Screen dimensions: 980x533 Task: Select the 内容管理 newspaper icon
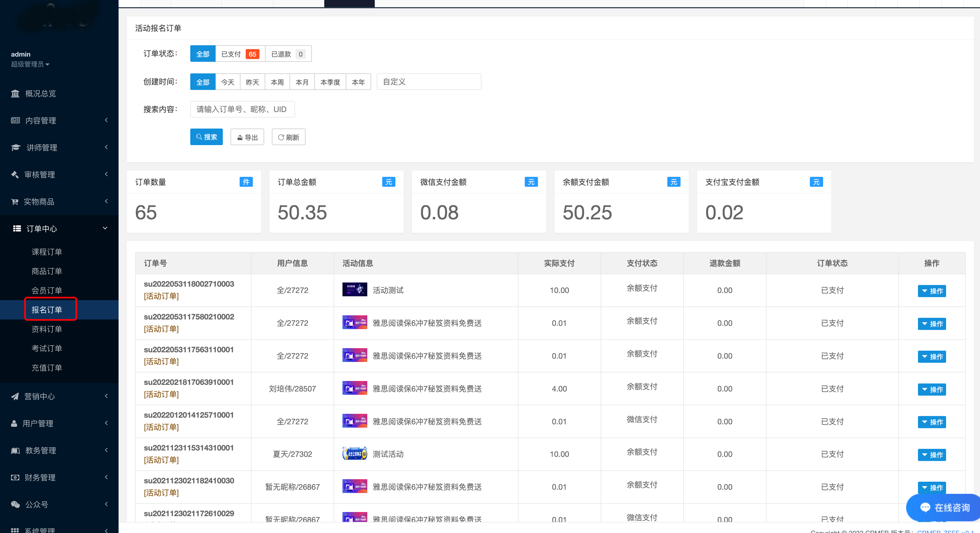tap(15, 120)
